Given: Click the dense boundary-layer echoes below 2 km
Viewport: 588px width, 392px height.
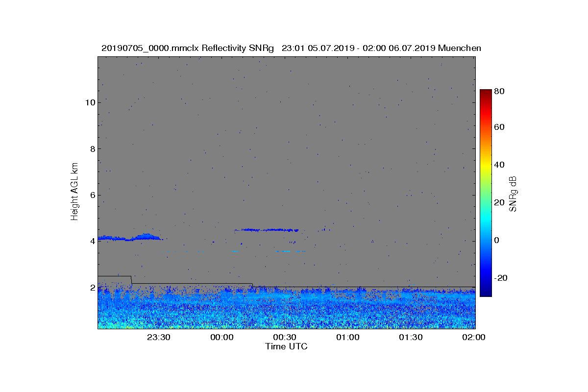Looking at the screenshot, I should click(x=287, y=308).
